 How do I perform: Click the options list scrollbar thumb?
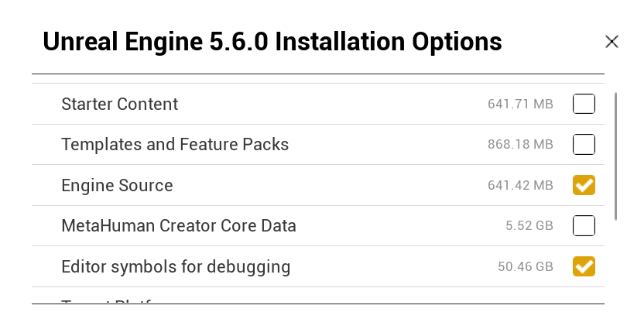pyautogui.click(x=615, y=155)
